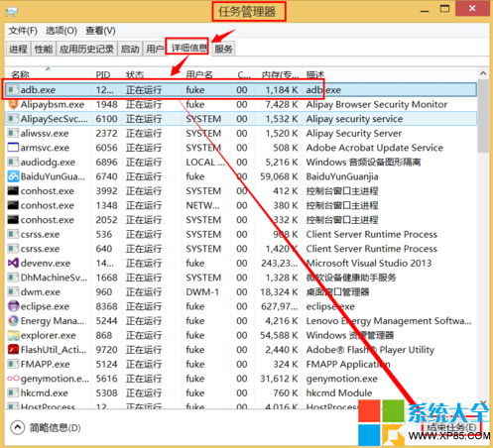Viewport: 493px width, 448px height.
Task: Click the genymotion pink circles icon
Action: coord(13,379)
